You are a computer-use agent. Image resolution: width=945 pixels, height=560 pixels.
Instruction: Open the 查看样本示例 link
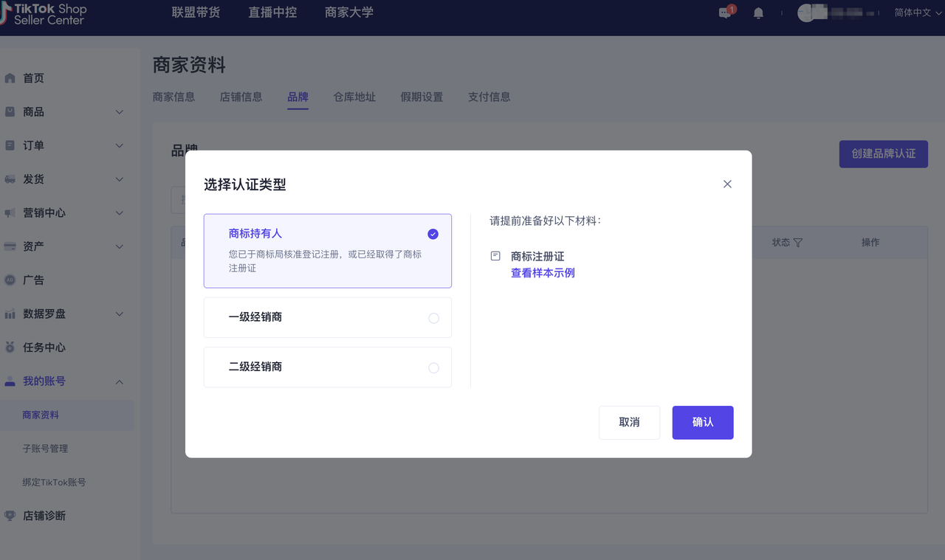543,273
